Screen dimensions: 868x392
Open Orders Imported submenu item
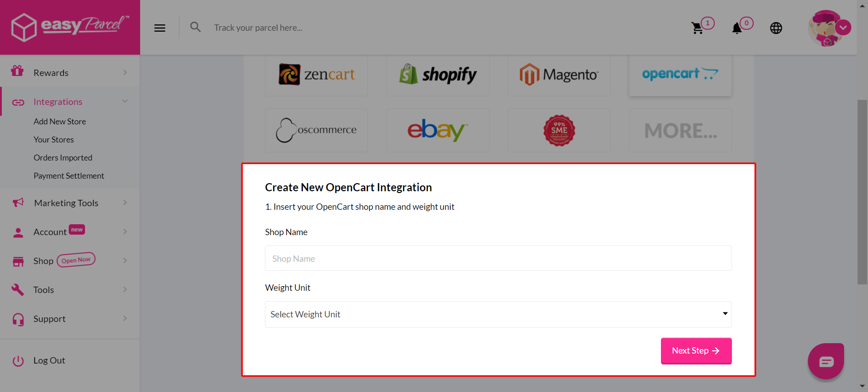coord(63,158)
